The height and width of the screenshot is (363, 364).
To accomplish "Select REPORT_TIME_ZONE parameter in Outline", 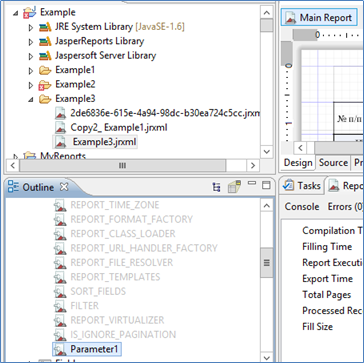I will (115, 205).
